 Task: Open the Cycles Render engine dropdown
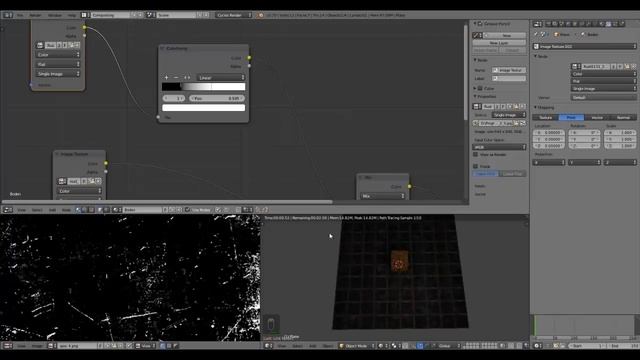[234, 15]
